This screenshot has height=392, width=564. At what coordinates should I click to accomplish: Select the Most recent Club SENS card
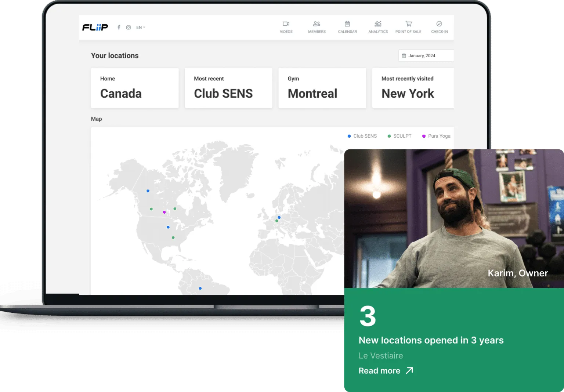[228, 88]
